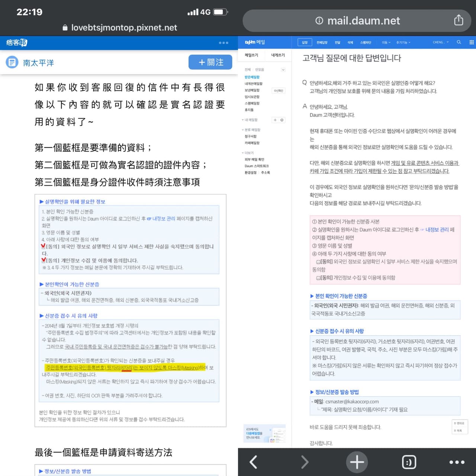Open the 이동 move dropdown
The image size is (476, 476).
click(x=386, y=42)
